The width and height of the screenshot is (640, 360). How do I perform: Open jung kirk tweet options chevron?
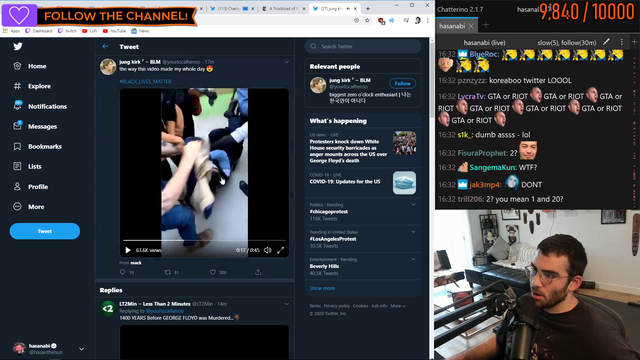tap(287, 62)
